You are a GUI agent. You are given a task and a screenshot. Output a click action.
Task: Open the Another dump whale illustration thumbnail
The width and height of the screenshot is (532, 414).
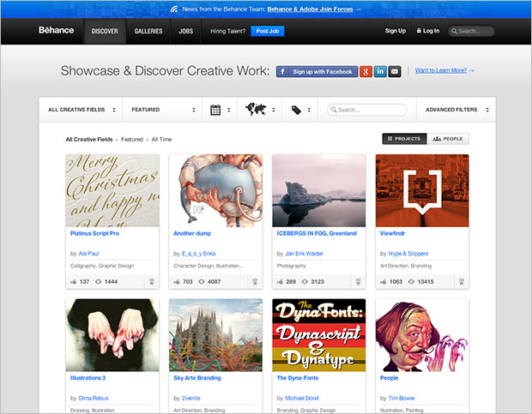215,190
